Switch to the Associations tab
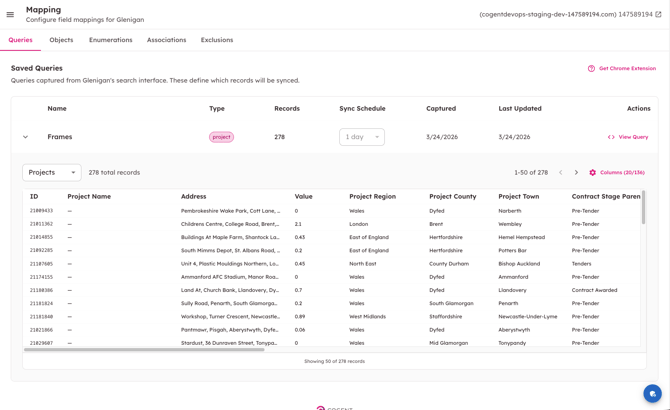This screenshot has width=670, height=410. click(167, 40)
